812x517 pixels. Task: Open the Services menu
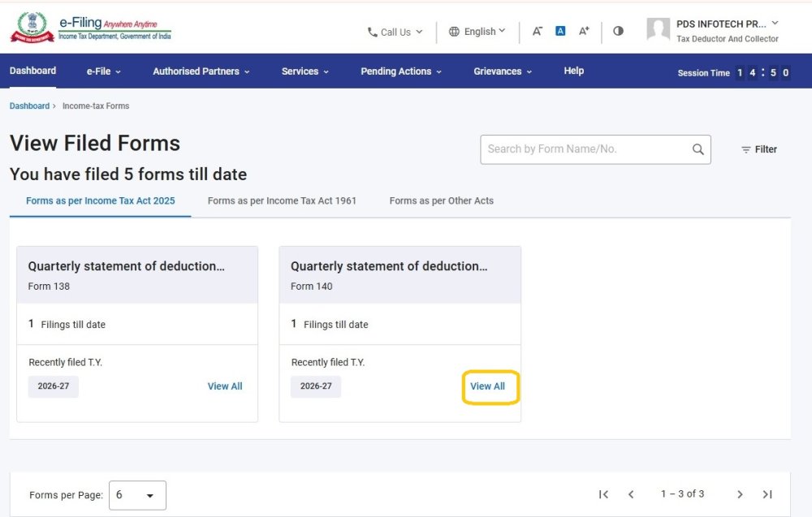pyautogui.click(x=305, y=71)
